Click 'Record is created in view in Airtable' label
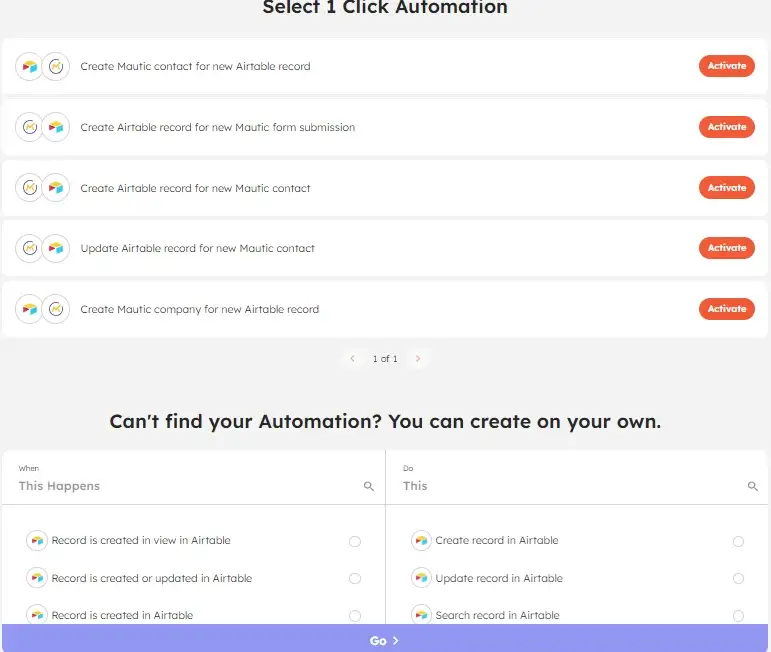771x652 pixels. (x=141, y=540)
